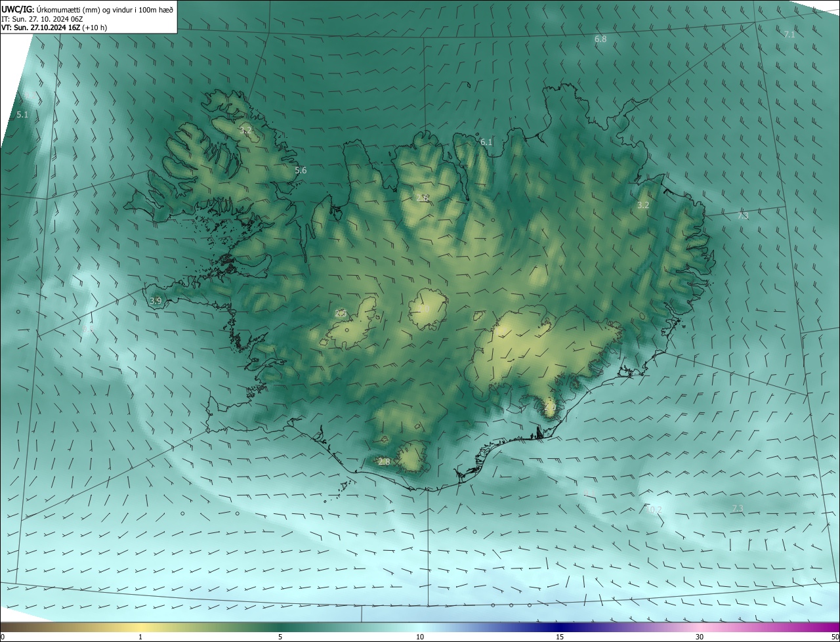Click the 10.2 value label
This screenshot has height=642, width=840.
coord(654,509)
